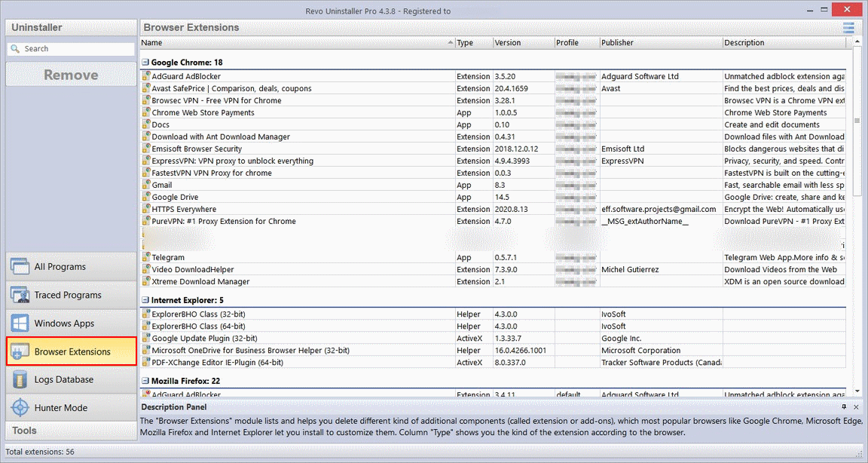
Task: Open the hamburger menu icon in header
Action: (848, 27)
